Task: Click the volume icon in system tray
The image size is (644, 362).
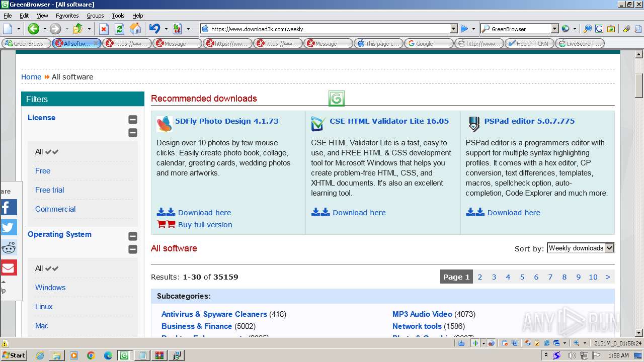Action: click(x=572, y=355)
